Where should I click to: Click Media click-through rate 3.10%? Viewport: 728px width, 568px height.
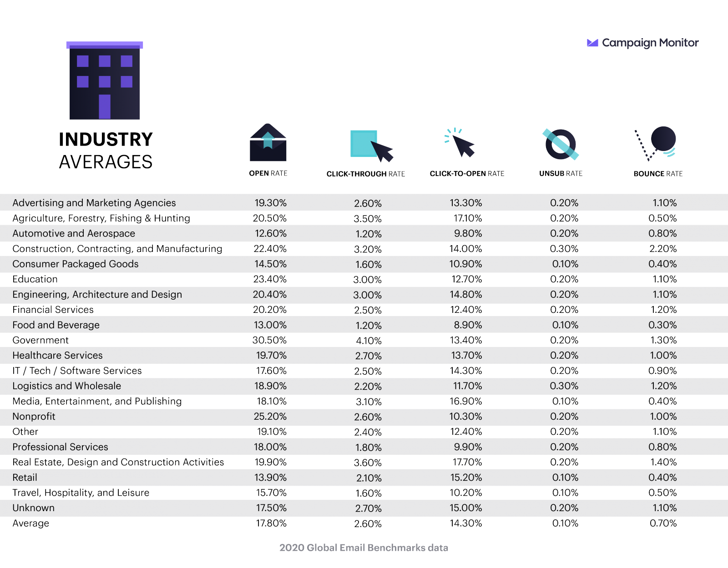369,402
